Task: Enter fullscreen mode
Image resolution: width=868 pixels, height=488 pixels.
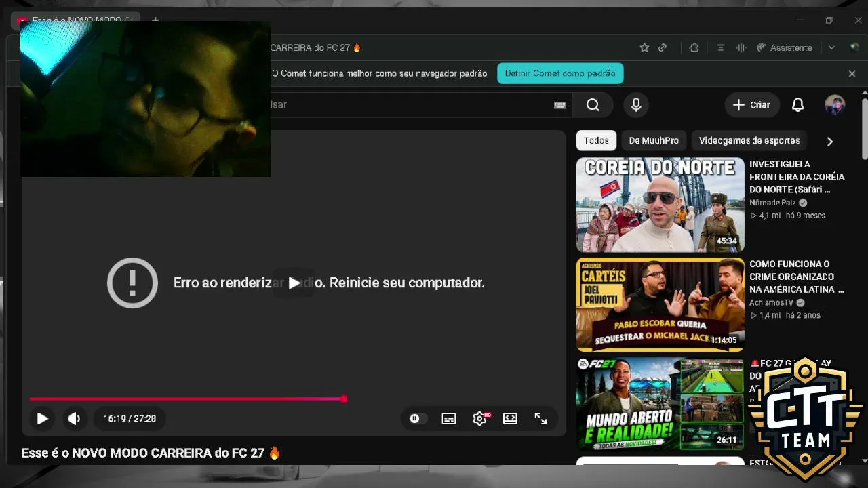Action: pyautogui.click(x=540, y=419)
